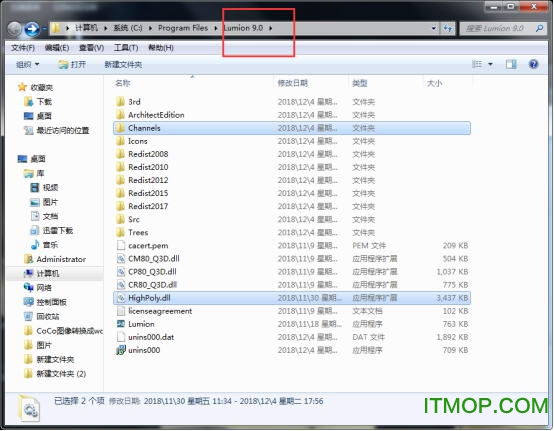Select the Redist2008 folder icon
554x431 pixels.
point(120,154)
